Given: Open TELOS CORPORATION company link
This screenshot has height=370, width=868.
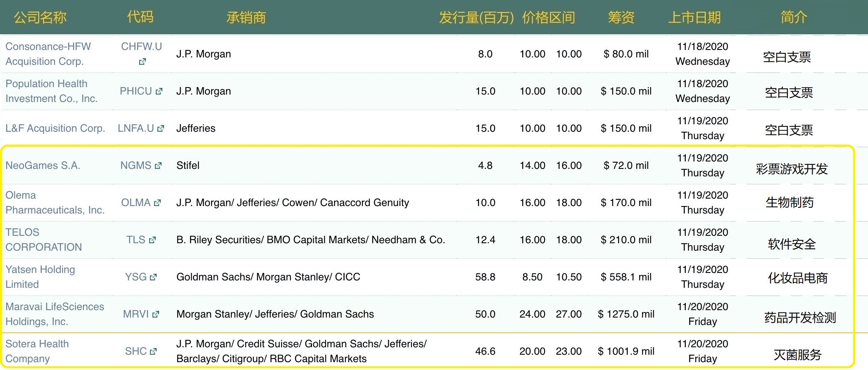Looking at the screenshot, I should (x=44, y=240).
